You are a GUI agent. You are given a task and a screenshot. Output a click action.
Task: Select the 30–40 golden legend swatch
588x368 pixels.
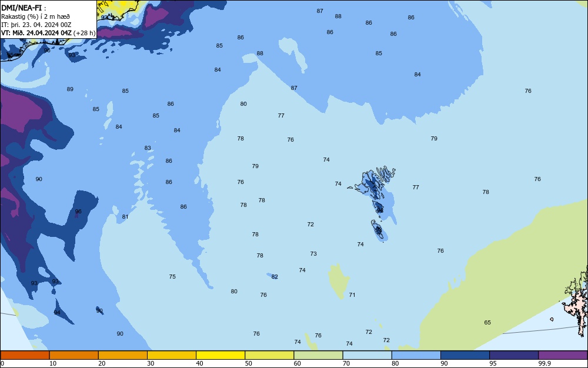pos(172,355)
